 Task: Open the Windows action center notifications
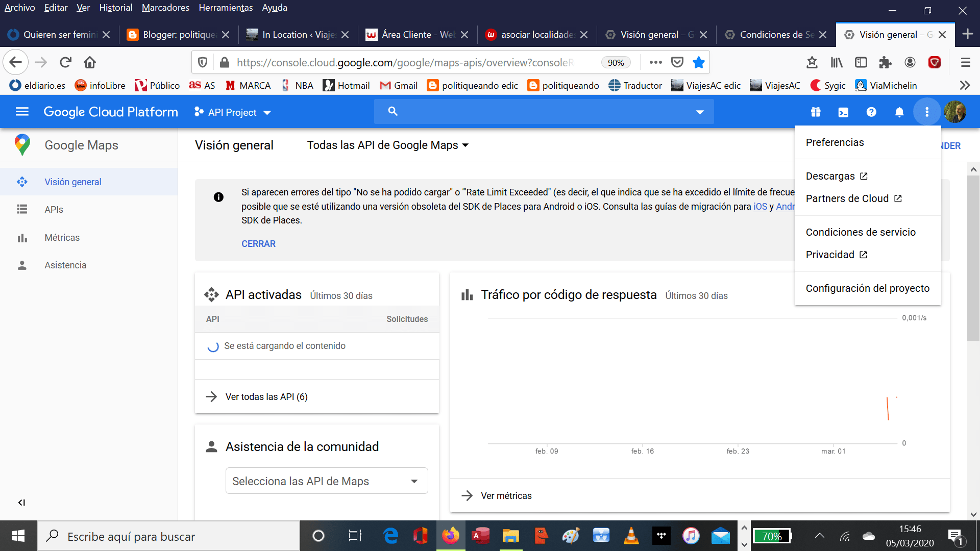pyautogui.click(x=955, y=537)
